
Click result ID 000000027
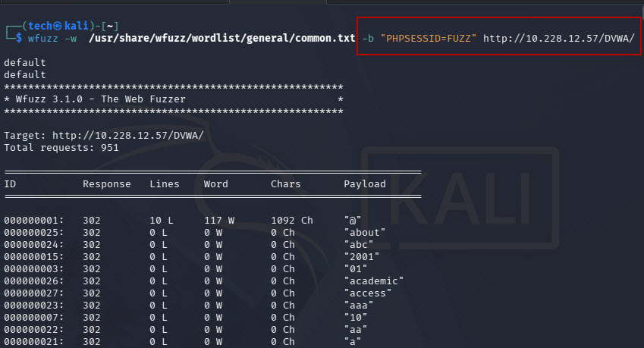34,293
